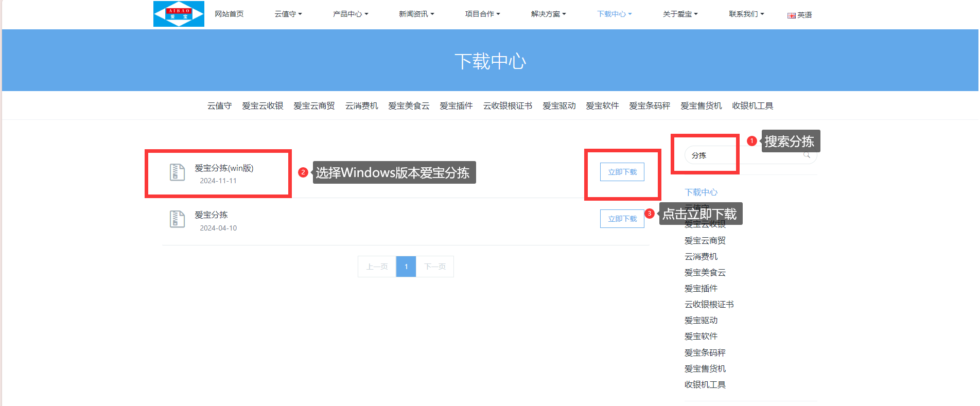This screenshot has width=980, height=406.
Task: Expand the 云值守 dropdown menu
Action: pyautogui.click(x=288, y=14)
